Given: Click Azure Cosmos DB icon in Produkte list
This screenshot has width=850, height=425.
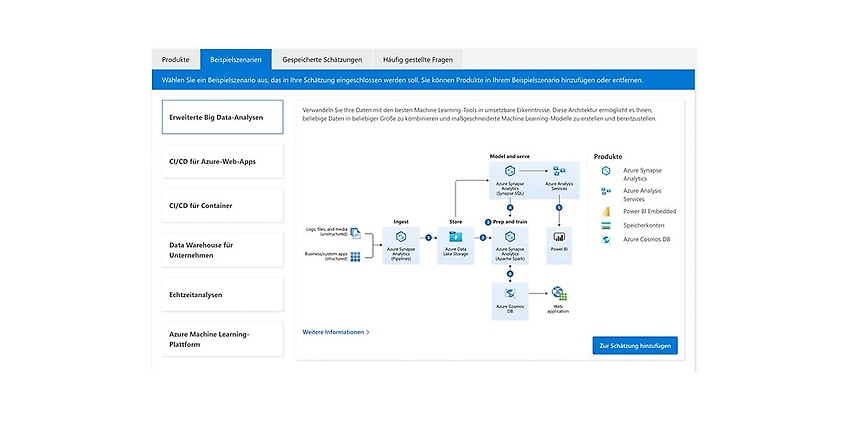Looking at the screenshot, I should [606, 239].
